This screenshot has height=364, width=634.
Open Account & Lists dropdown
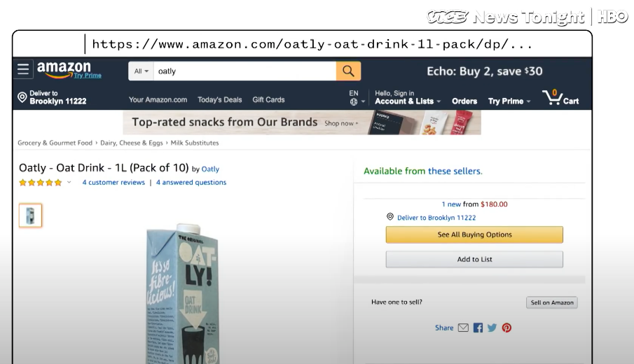pyautogui.click(x=408, y=101)
